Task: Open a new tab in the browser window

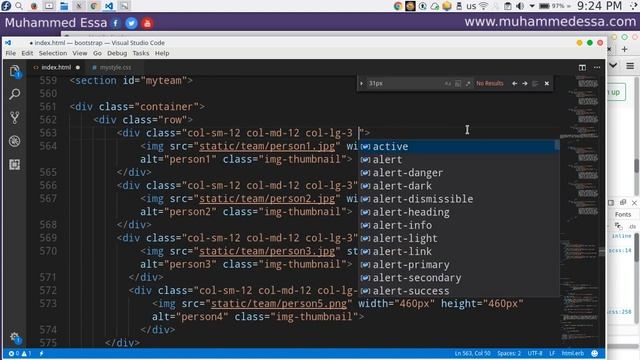Action: pyautogui.click(x=624, y=49)
